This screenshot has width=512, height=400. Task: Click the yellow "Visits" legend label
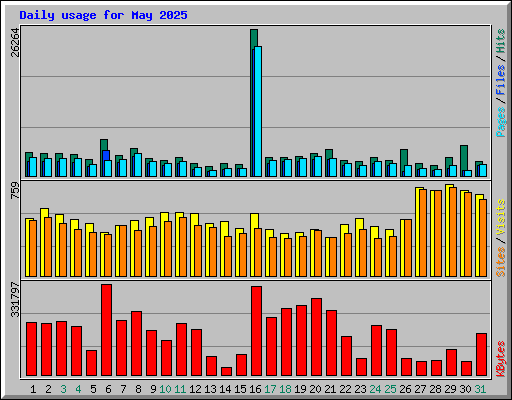point(501,217)
